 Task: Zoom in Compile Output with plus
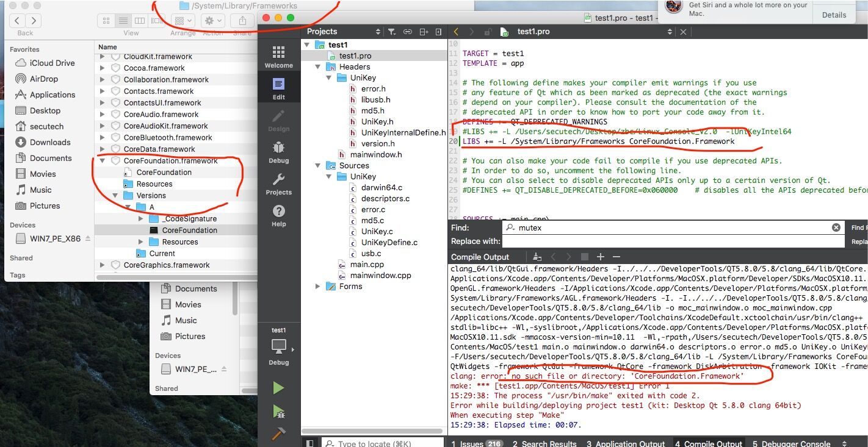(600, 257)
